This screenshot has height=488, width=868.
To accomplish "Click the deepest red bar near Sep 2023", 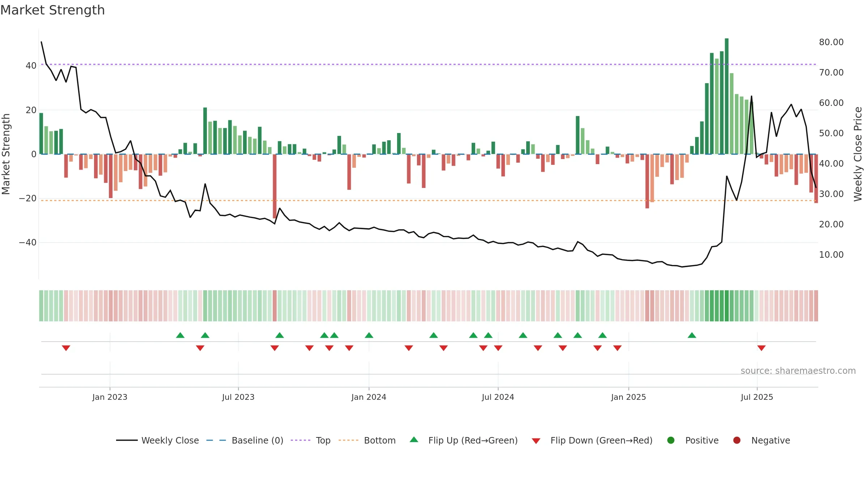I will [x=275, y=187].
